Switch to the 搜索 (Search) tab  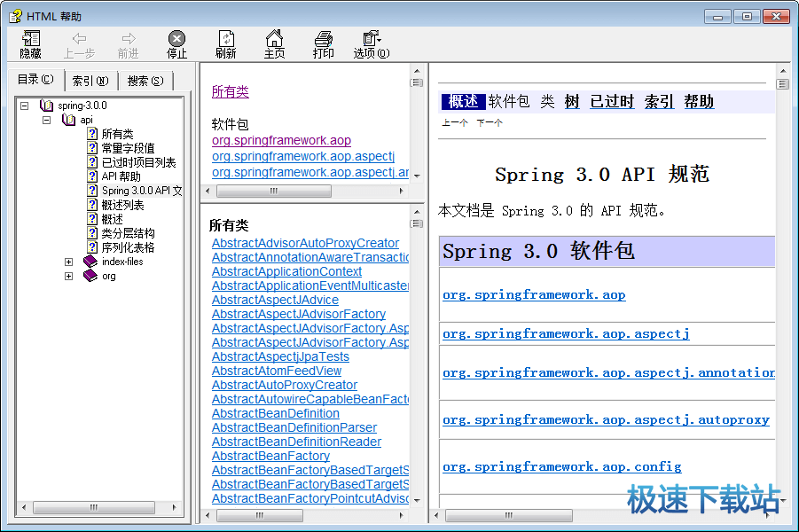pos(145,81)
